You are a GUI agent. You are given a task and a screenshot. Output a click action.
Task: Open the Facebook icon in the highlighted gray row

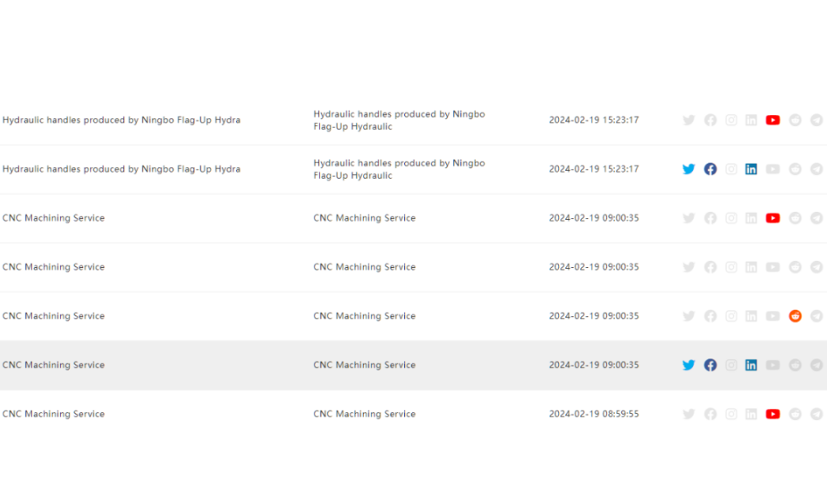[x=710, y=365]
